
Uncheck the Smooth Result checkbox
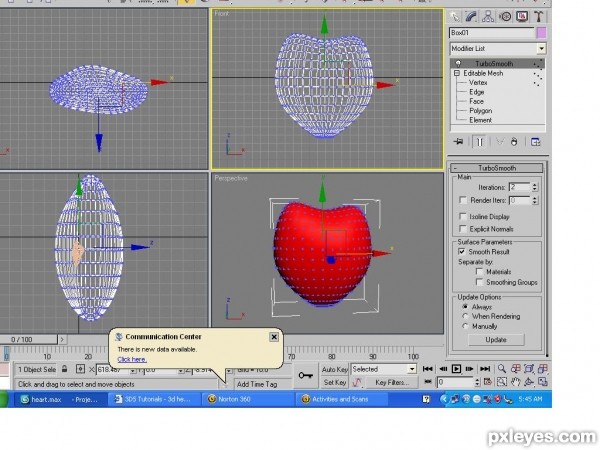(x=462, y=252)
